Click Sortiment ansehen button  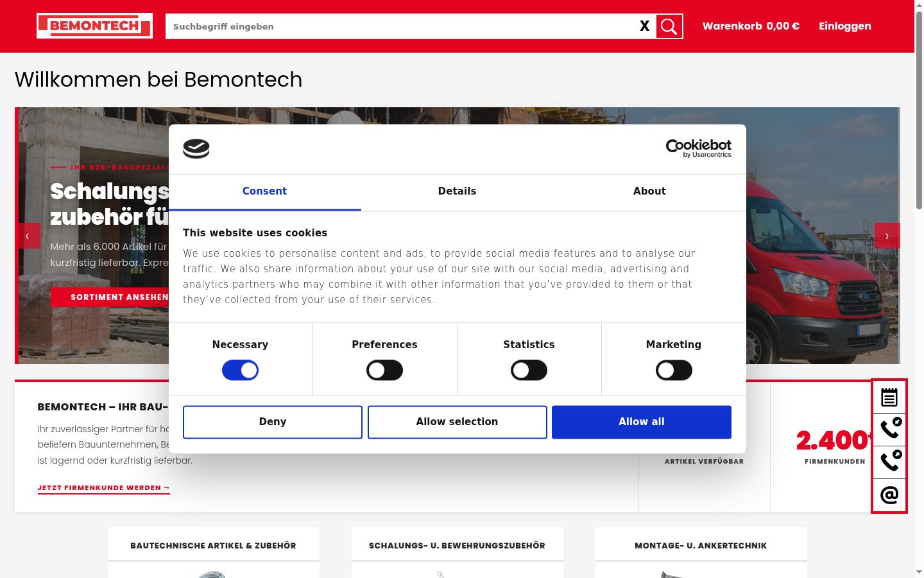point(110,297)
